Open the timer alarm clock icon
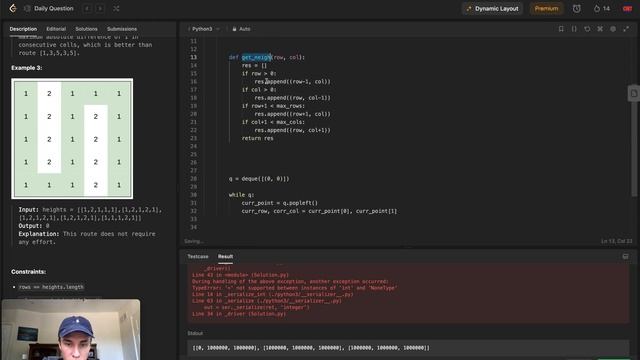Image resolution: width=640 pixels, height=360 pixels. 576,8
